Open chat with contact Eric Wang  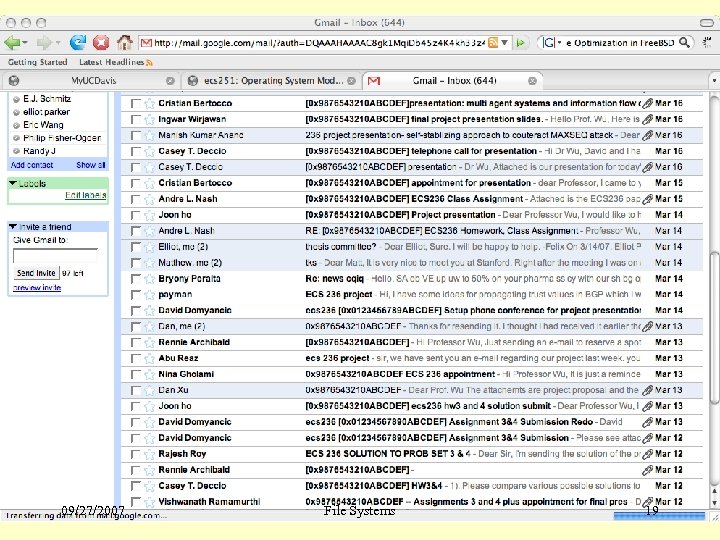coord(43,125)
